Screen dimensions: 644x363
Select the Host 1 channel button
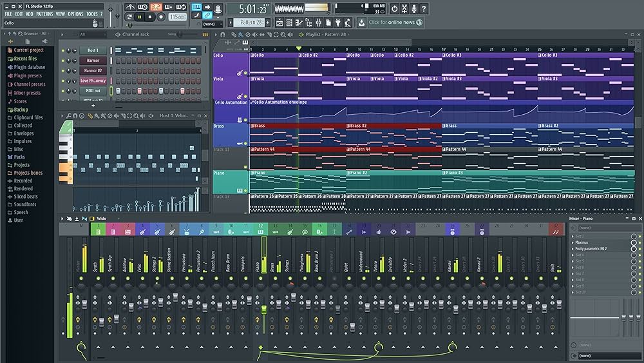pyautogui.click(x=93, y=50)
